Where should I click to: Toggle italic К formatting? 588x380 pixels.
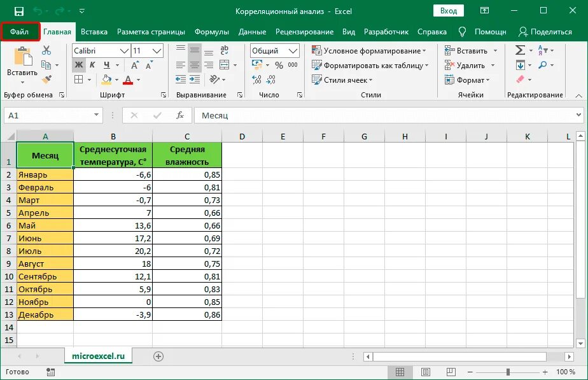92,65
